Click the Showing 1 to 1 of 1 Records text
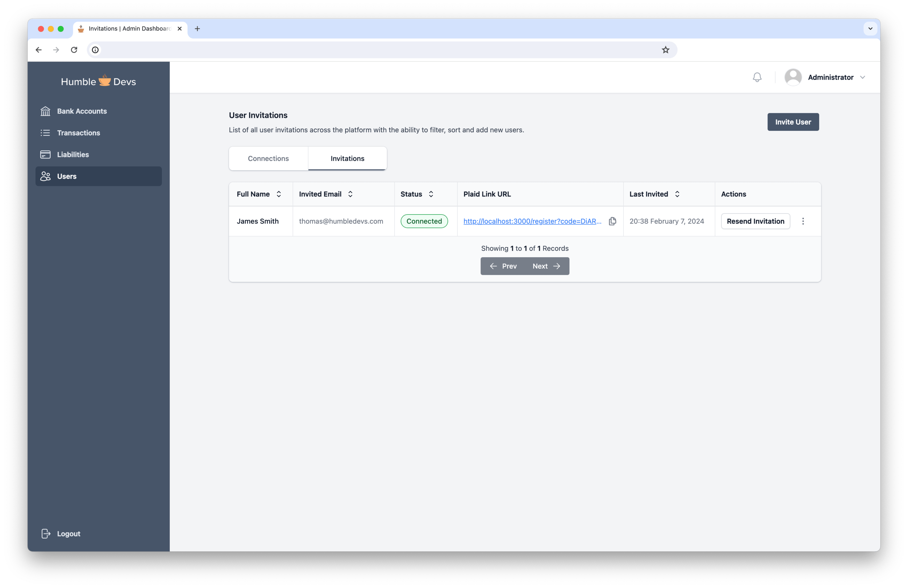 (525, 248)
